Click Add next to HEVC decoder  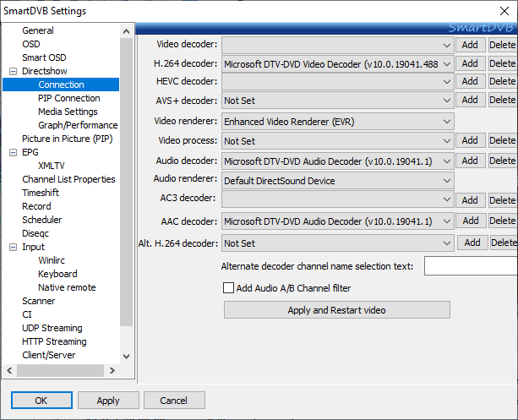pyautogui.click(x=470, y=81)
